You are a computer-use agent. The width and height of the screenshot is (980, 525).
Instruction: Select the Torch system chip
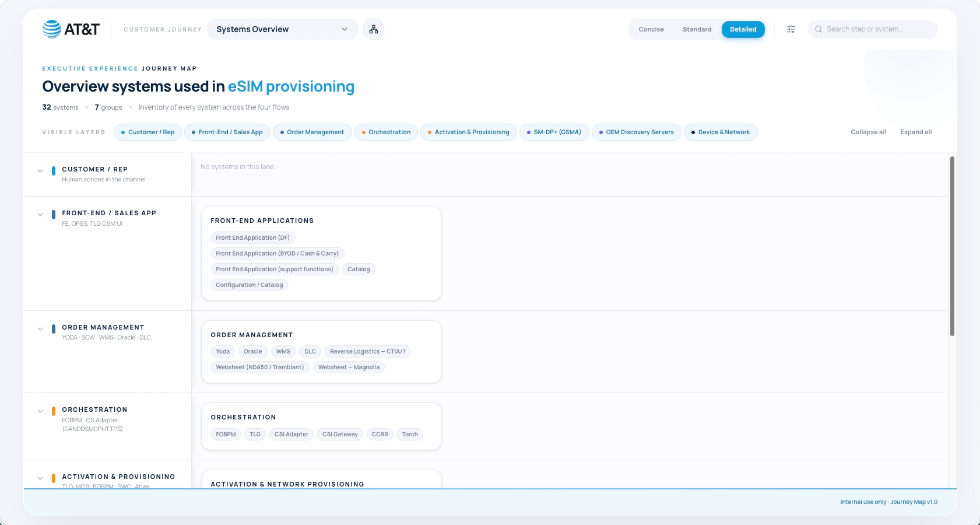(x=410, y=435)
